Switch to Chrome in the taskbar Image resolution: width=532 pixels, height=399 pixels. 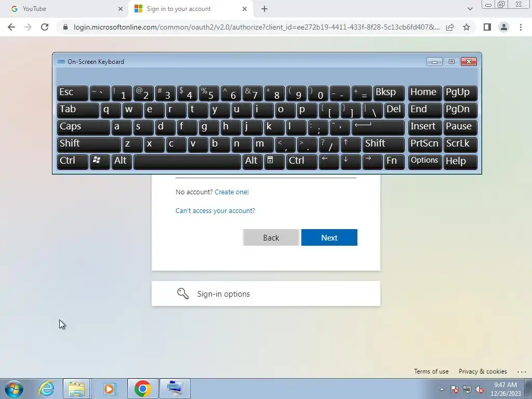click(x=142, y=389)
